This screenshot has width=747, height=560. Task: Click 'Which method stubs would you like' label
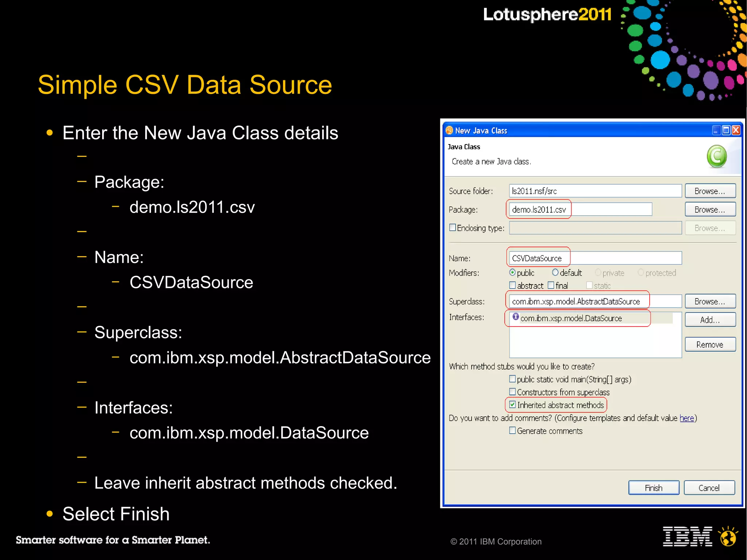click(522, 366)
